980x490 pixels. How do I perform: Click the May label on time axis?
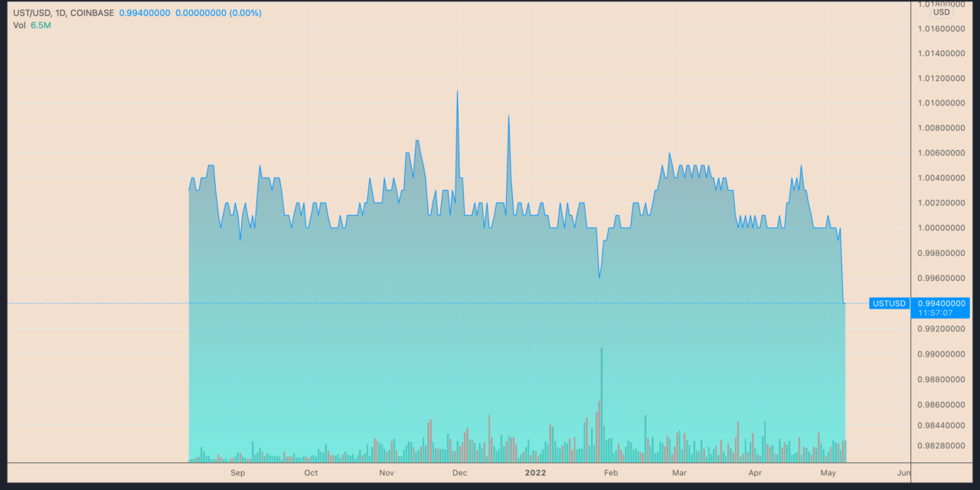pos(828,473)
